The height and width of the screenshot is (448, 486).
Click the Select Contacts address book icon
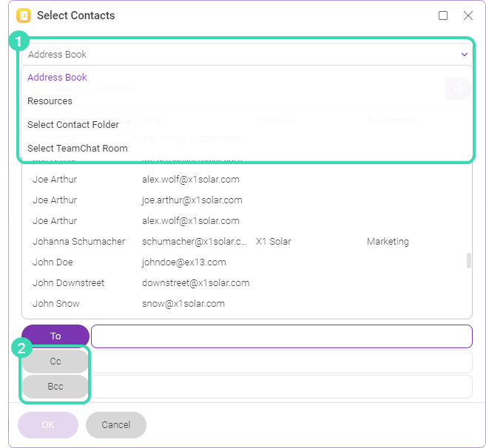click(x=24, y=16)
